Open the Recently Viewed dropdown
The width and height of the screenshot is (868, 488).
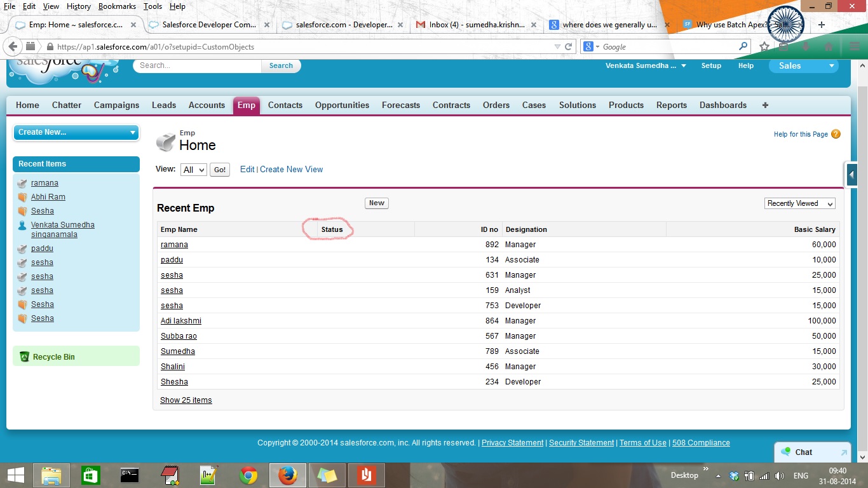pos(799,203)
